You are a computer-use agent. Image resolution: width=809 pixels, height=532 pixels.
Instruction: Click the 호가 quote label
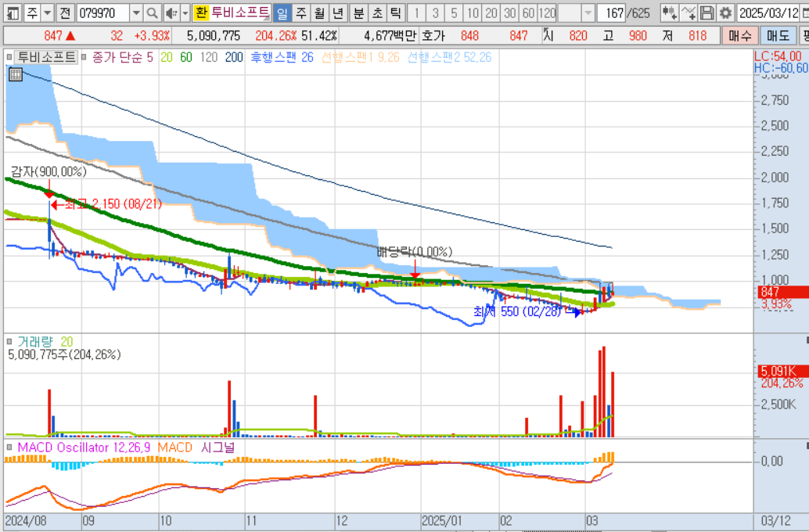pyautogui.click(x=433, y=36)
